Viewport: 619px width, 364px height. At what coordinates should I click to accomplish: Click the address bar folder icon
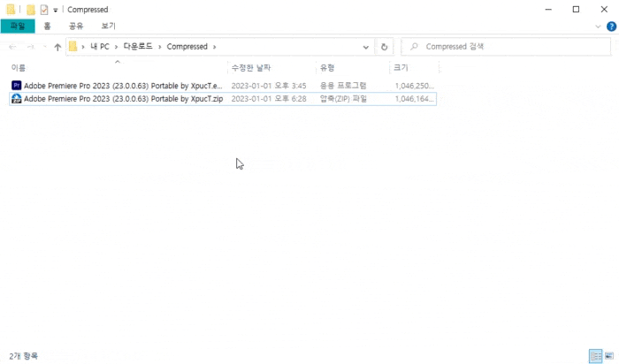tap(73, 47)
